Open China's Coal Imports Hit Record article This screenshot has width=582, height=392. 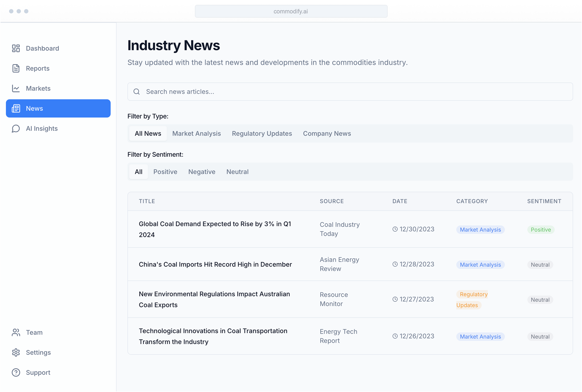click(x=215, y=264)
